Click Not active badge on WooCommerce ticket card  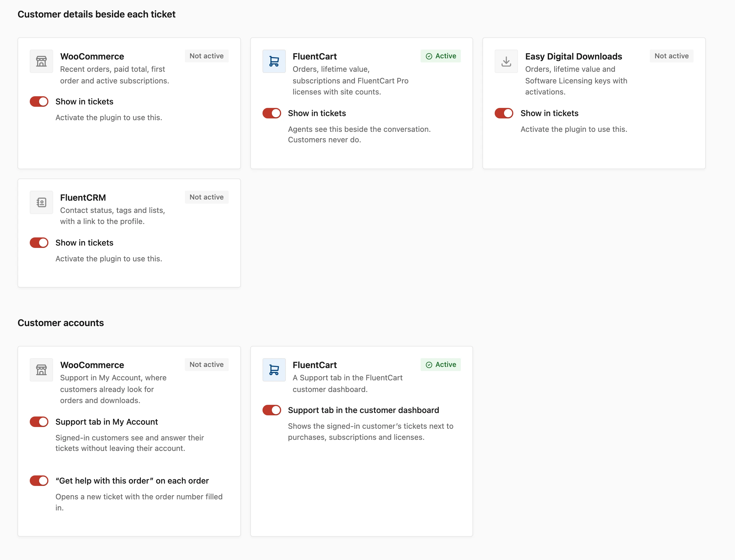(x=207, y=56)
